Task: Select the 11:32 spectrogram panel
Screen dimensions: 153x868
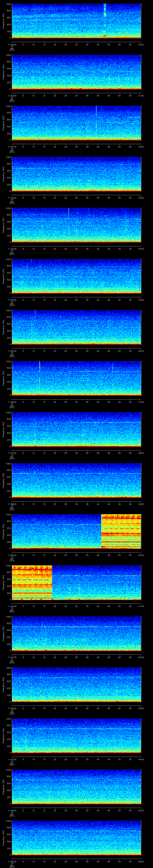Action: pyautogui.click(x=76, y=174)
